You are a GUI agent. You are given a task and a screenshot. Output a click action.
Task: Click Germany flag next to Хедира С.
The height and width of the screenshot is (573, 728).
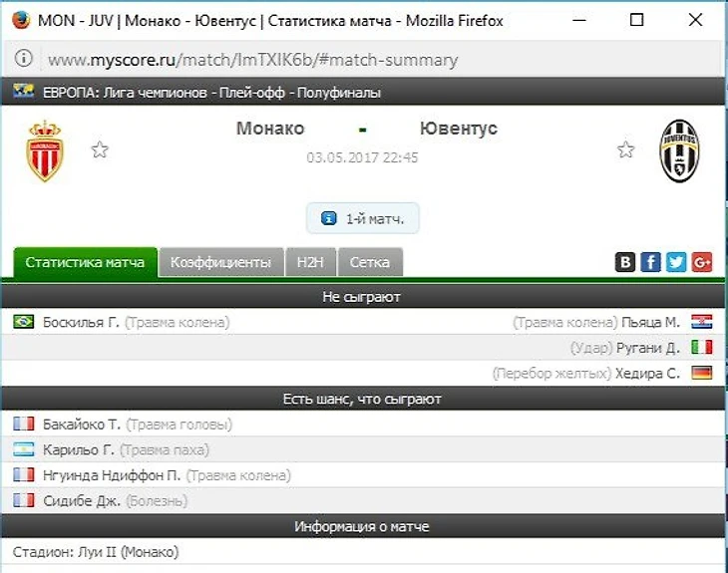pos(701,373)
